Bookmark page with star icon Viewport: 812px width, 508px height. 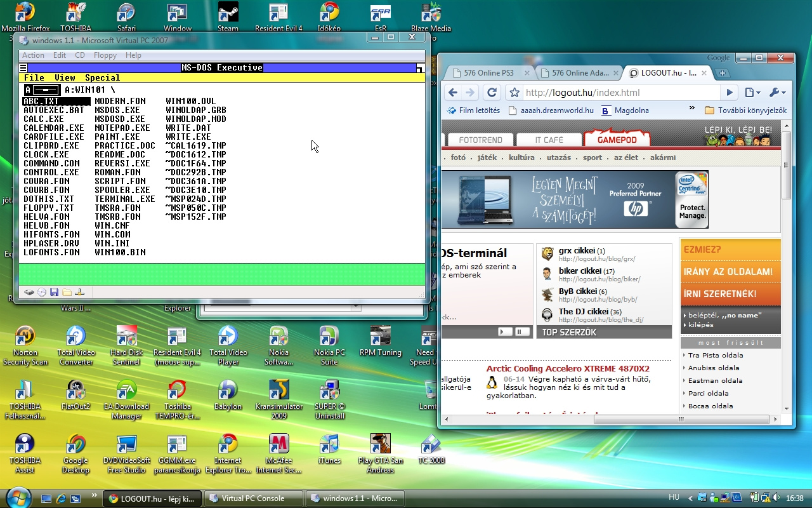pos(515,93)
